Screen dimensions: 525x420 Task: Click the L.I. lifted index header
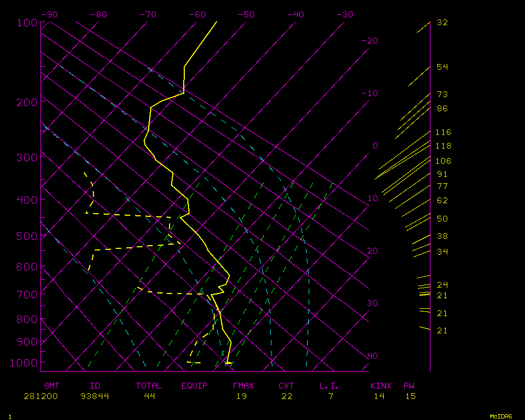(329, 386)
